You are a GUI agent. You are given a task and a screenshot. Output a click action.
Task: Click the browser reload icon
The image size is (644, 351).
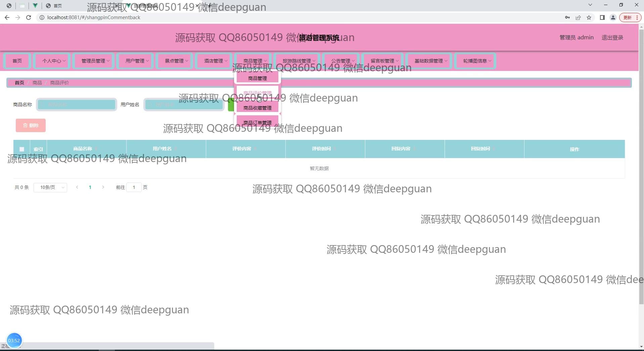point(29,17)
